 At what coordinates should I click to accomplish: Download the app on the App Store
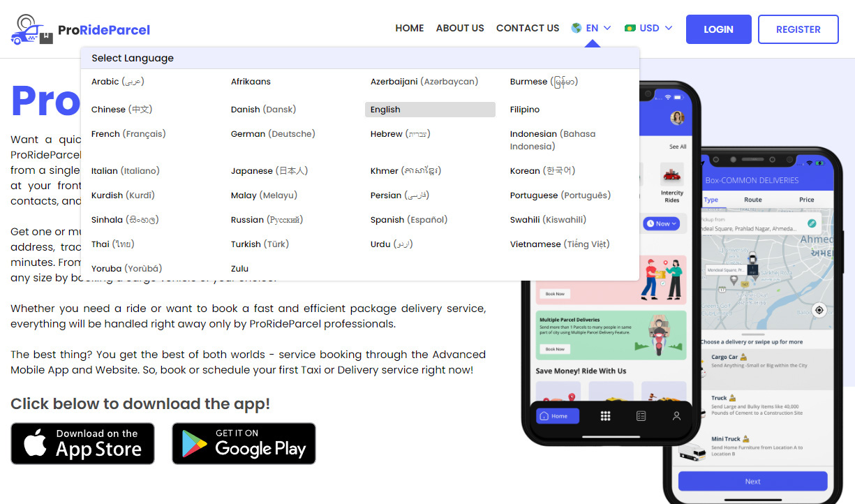click(82, 443)
